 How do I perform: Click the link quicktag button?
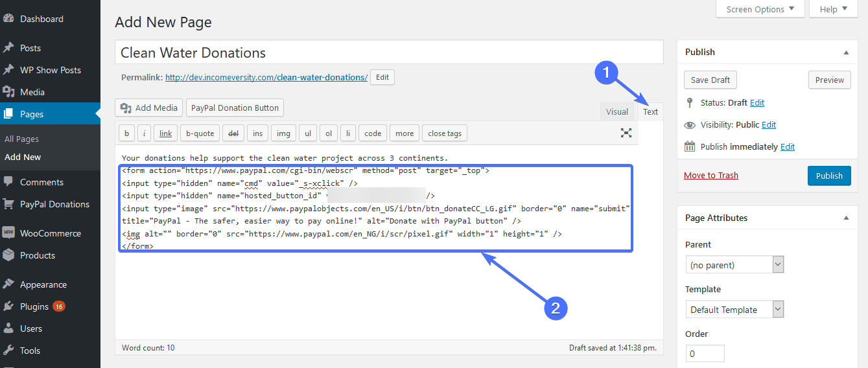tap(166, 133)
